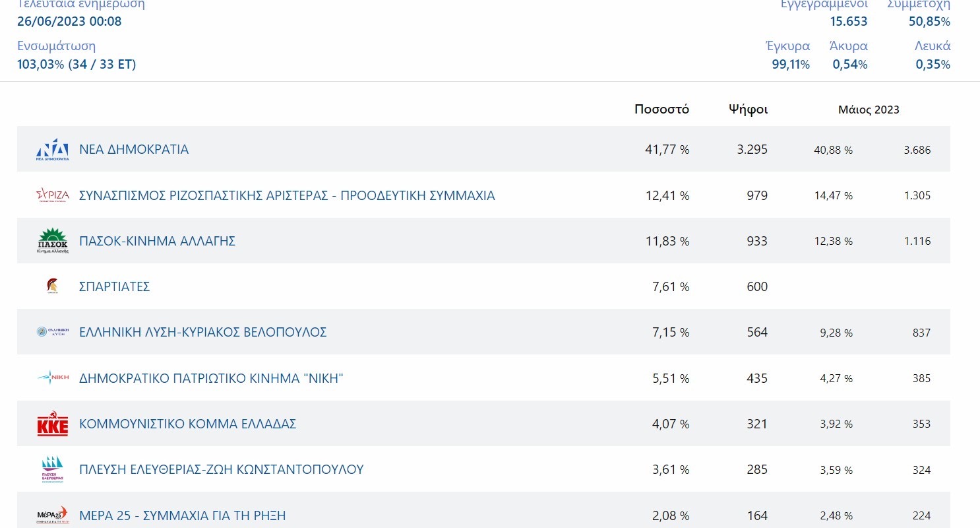This screenshot has height=528, width=980.
Task: Click the red KKE logo
Action: [x=53, y=424]
